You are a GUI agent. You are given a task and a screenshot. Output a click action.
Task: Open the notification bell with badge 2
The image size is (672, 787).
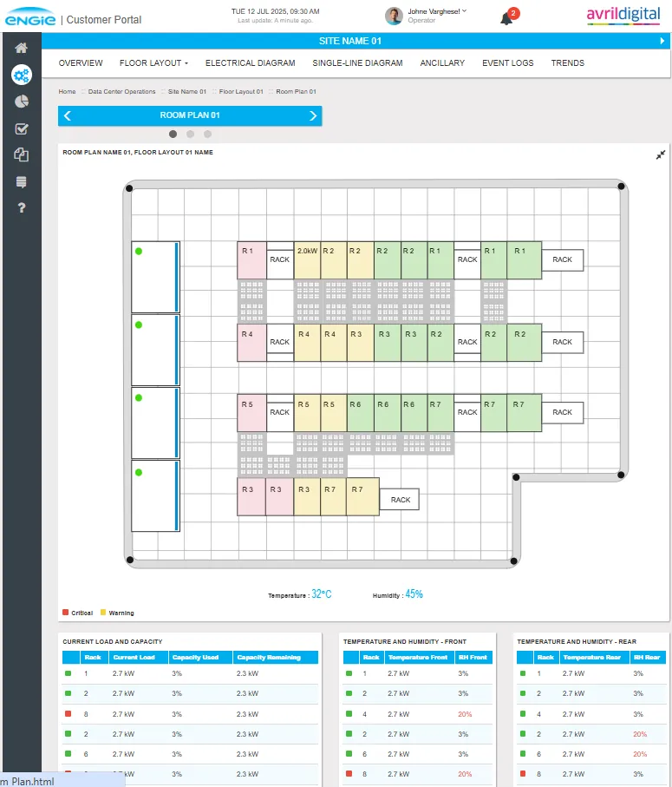tap(508, 17)
